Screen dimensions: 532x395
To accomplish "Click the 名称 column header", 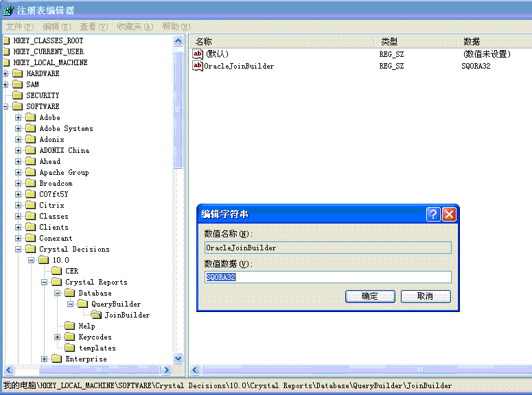I will click(x=204, y=42).
